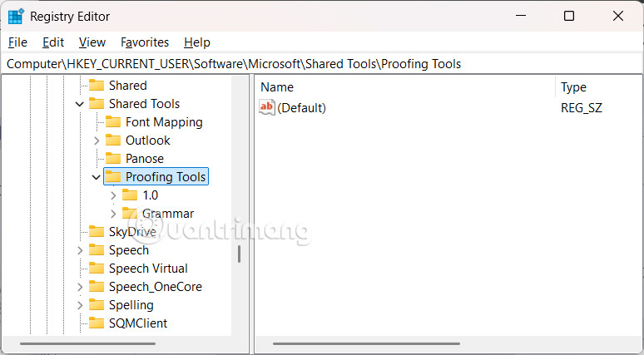The image size is (644, 355).
Task: Close the Registry Editor window
Action: 618,16
